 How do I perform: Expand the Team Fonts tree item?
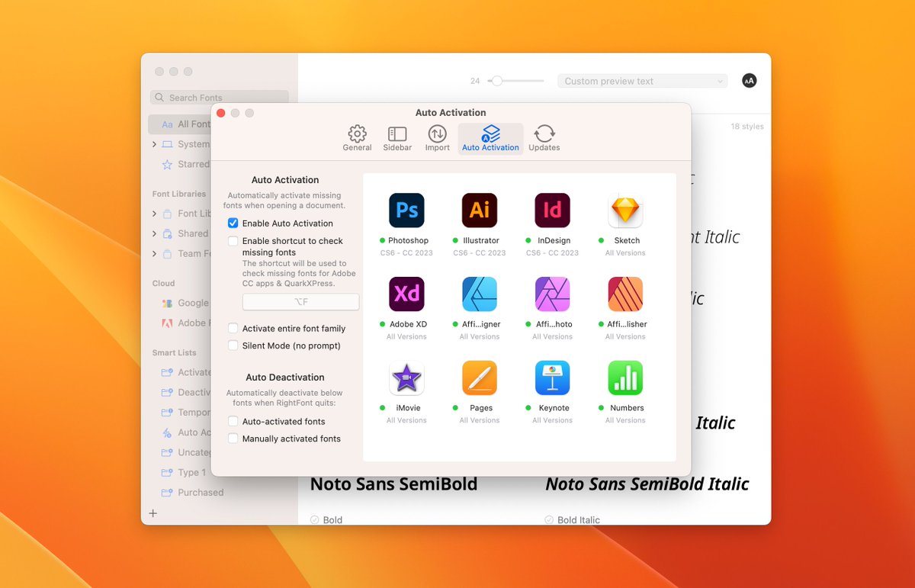154,254
